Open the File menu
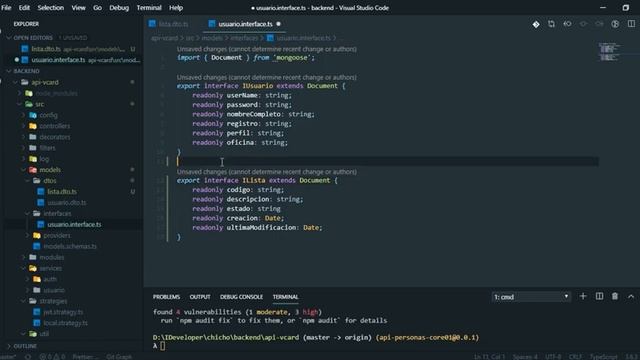This screenshot has width=640, height=360. [7, 8]
